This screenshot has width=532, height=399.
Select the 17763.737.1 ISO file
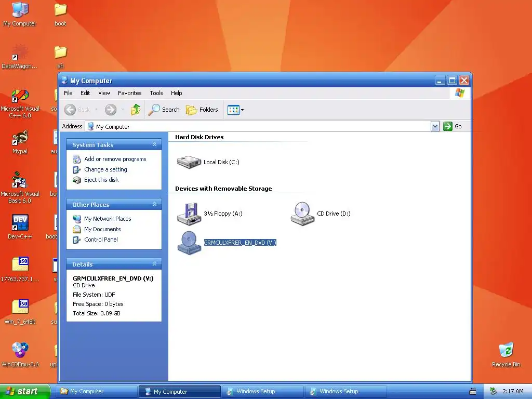pyautogui.click(x=20, y=270)
